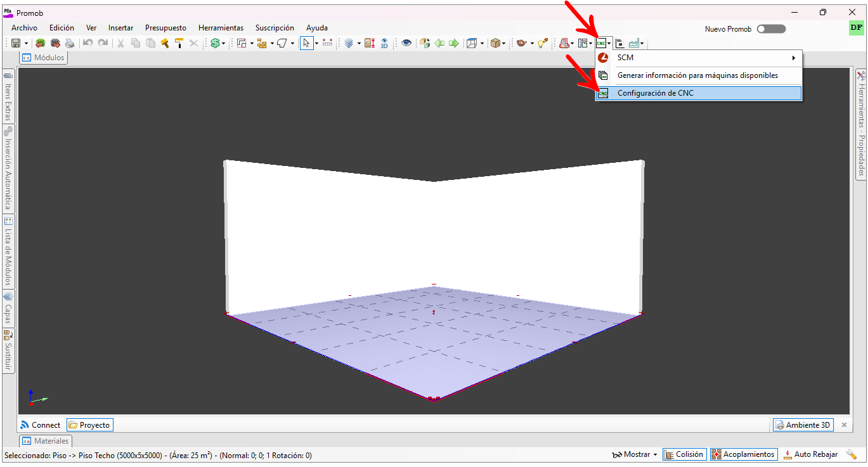Click the light bulb lighting icon
The height and width of the screenshot is (467, 868).
click(543, 43)
